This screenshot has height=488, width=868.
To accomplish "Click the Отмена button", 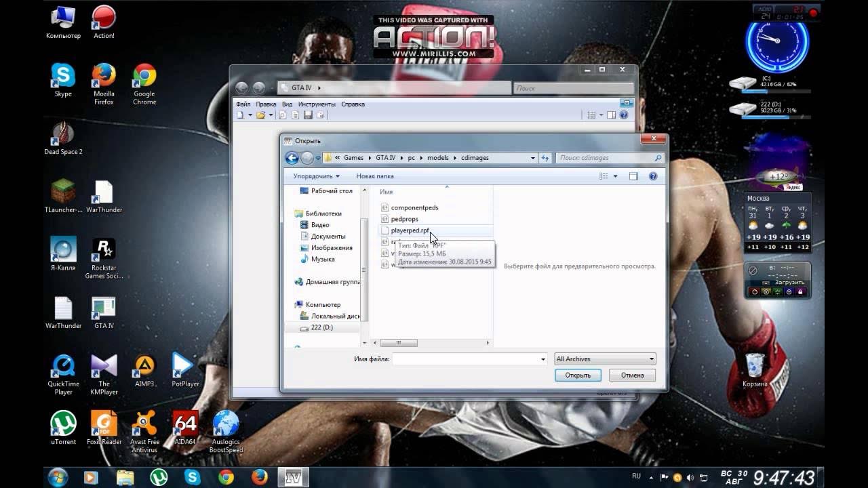I will pyautogui.click(x=632, y=375).
